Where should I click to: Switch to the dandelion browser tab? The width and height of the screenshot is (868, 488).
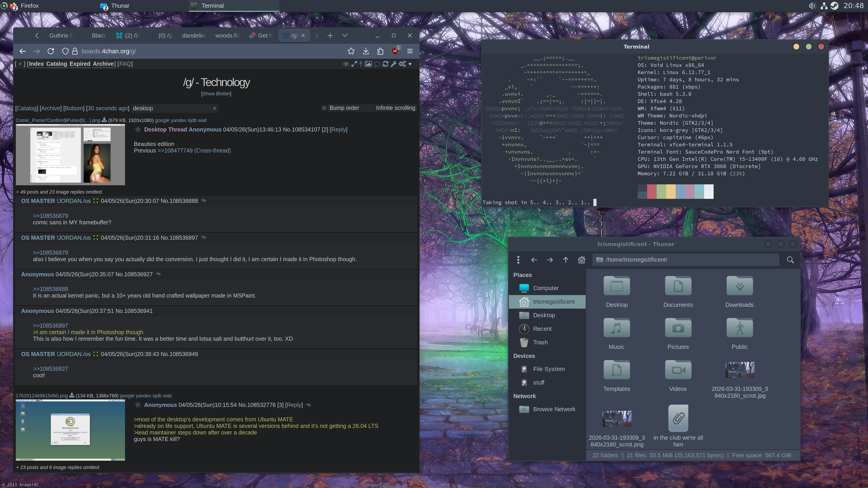[194, 35]
